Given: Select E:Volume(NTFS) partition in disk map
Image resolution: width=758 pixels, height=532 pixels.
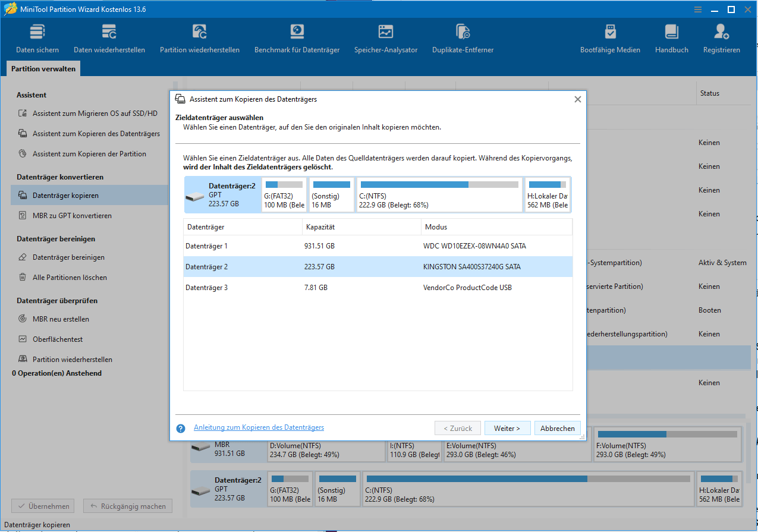Looking at the screenshot, I should click(517, 444).
